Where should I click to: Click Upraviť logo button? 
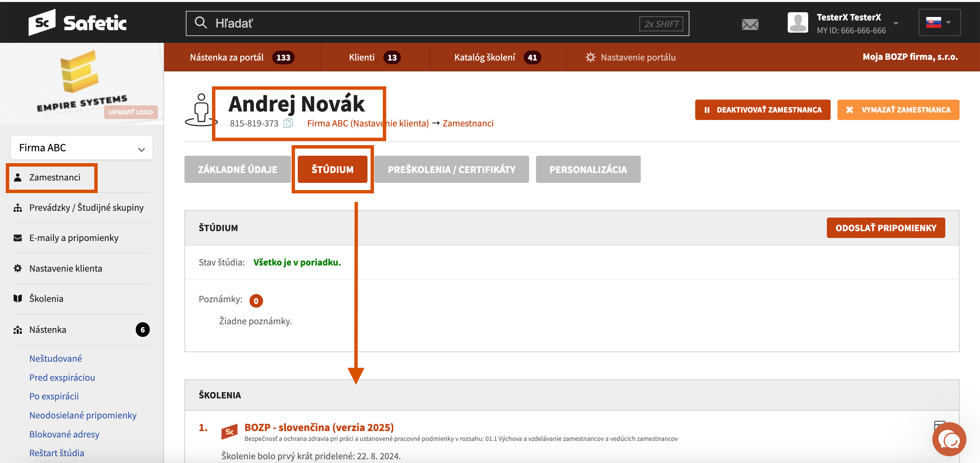[x=130, y=112]
